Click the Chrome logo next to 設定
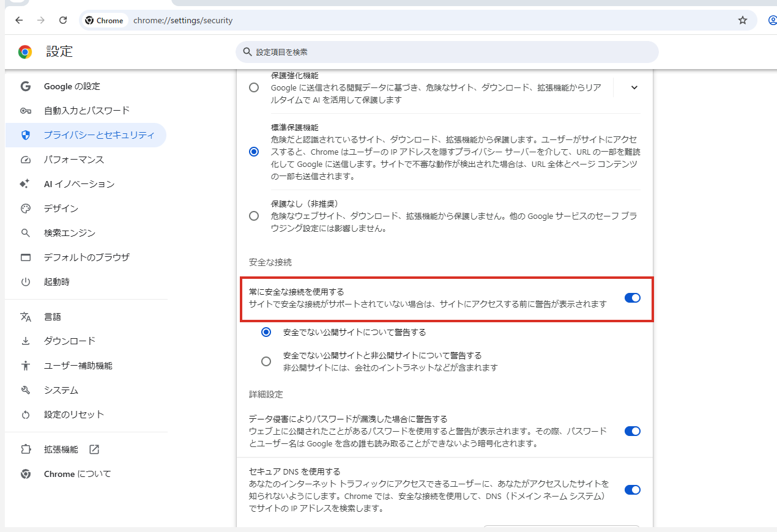The height and width of the screenshot is (532, 777). [25, 52]
